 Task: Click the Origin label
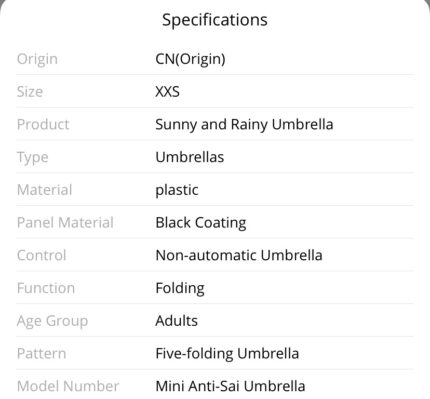tap(37, 59)
